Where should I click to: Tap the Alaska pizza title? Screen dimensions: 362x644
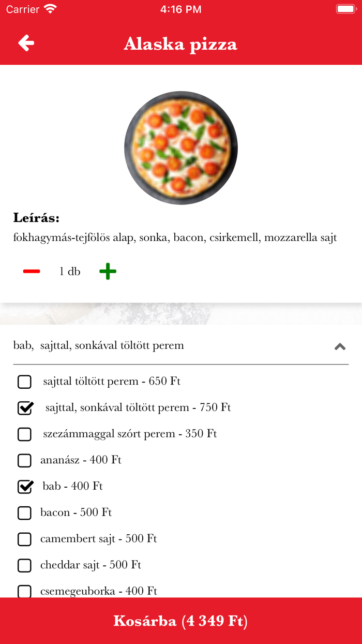(180, 44)
